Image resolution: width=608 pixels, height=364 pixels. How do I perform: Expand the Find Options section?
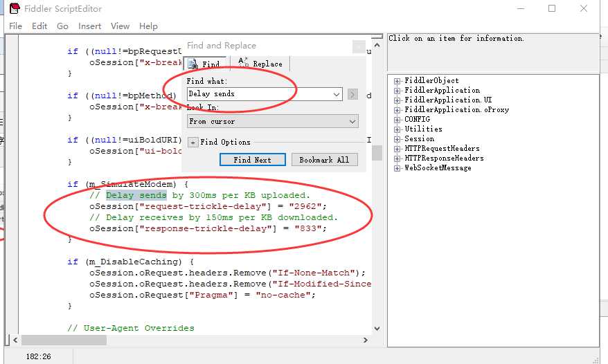click(193, 143)
